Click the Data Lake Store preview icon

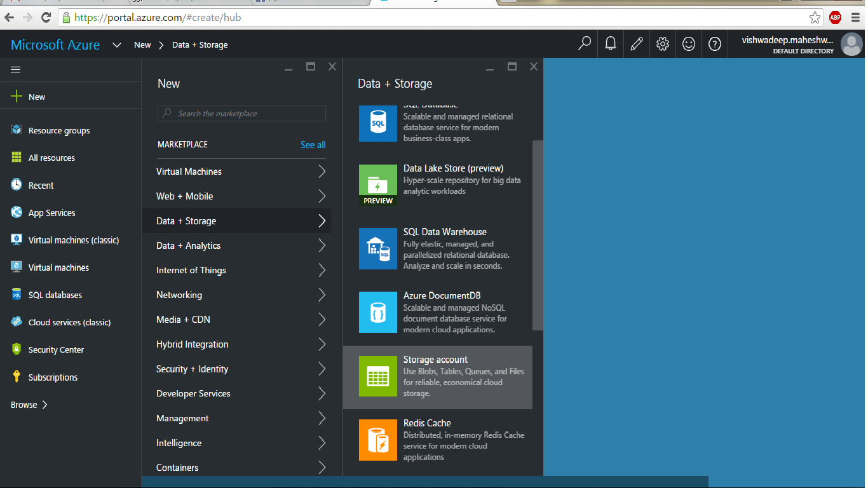(377, 185)
